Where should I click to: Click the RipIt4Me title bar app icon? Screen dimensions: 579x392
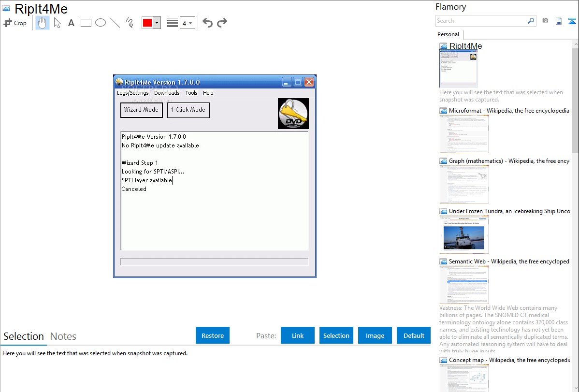[119, 82]
